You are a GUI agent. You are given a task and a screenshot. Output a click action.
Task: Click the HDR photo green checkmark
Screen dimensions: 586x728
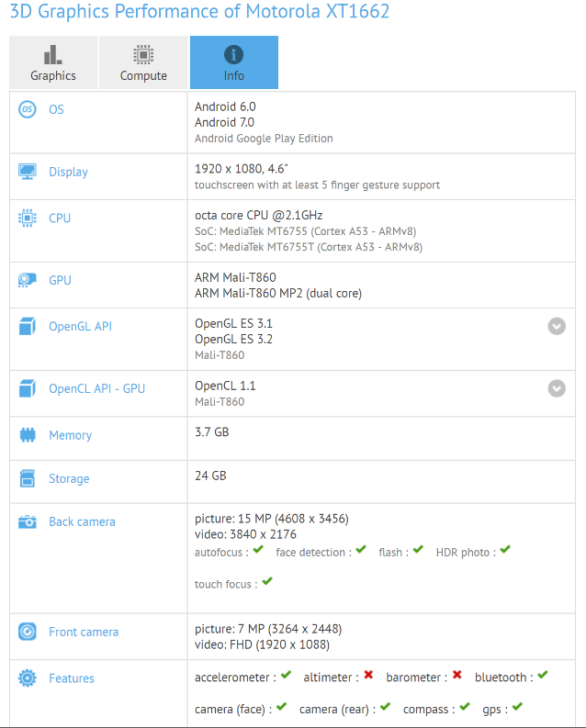505,550
